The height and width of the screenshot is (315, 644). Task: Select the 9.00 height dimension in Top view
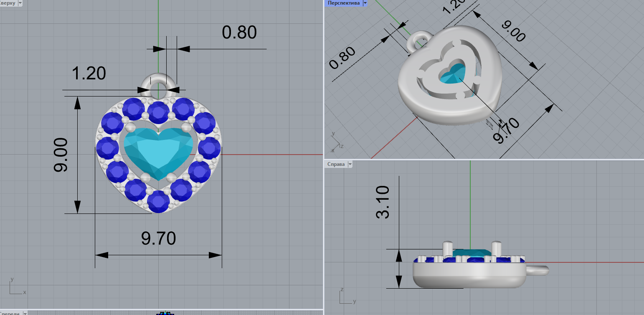tap(61, 155)
